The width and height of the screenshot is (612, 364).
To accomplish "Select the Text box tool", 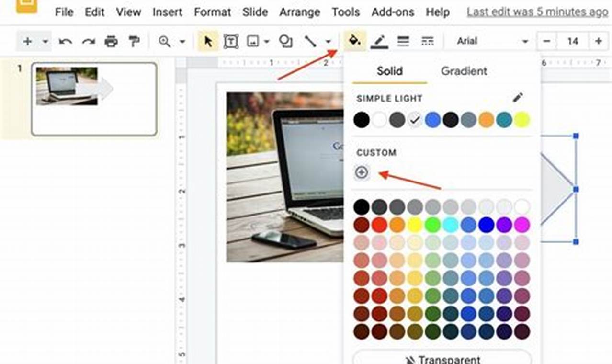I will pyautogui.click(x=230, y=41).
